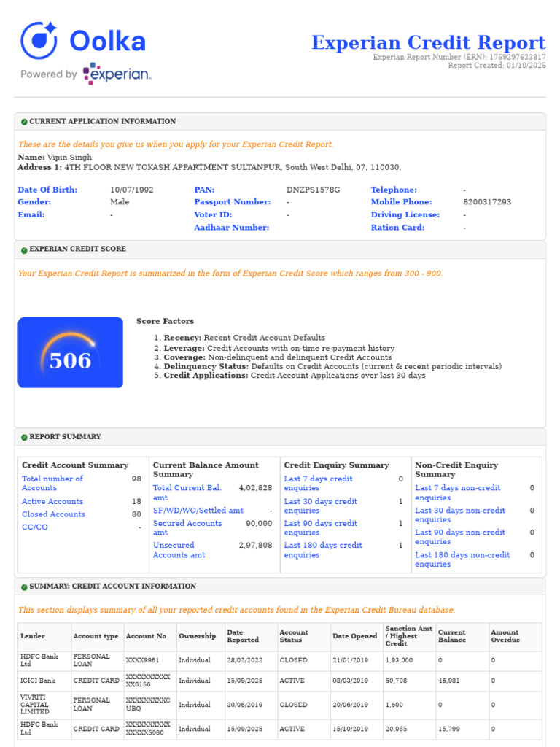Open Last 90 days credit enquiries link
The height and width of the screenshot is (747, 560).
(x=321, y=527)
